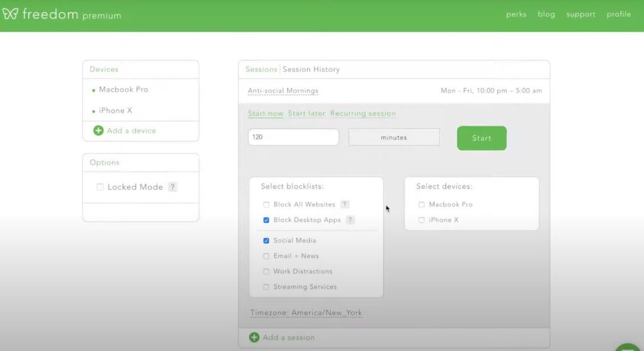Select the iPhone X device in Devices list
This screenshot has width=644, height=351.
pos(116,111)
